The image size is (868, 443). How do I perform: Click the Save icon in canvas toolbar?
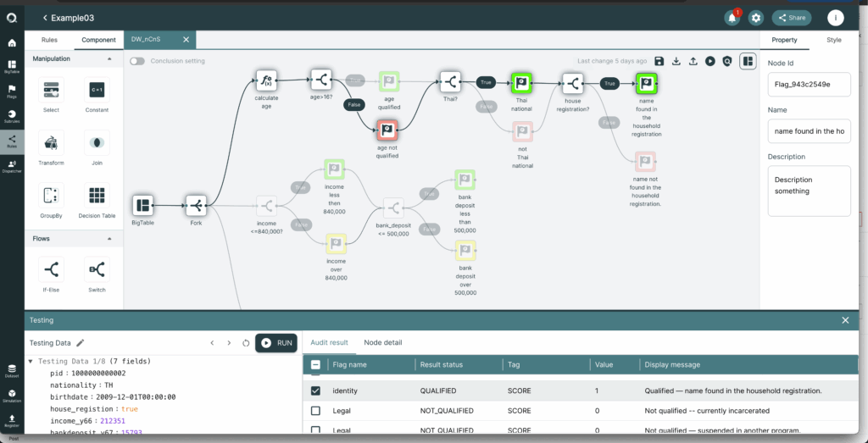pos(659,61)
